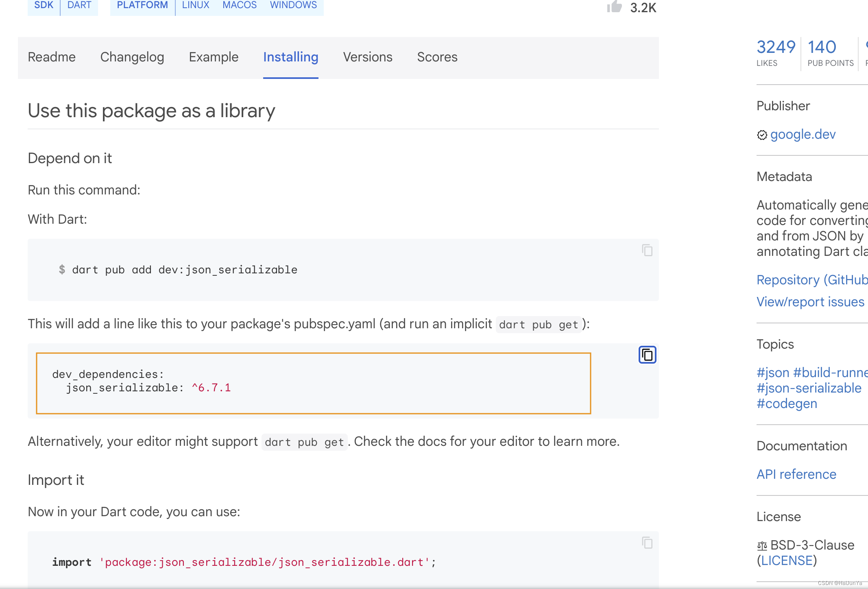Click the #codegen topic link
868x589 pixels.
pyautogui.click(x=787, y=404)
